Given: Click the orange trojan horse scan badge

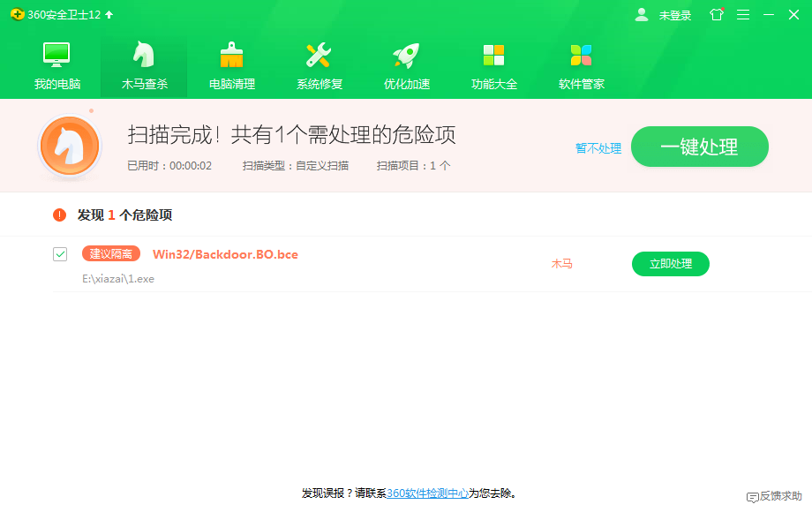Looking at the screenshot, I should tap(70, 146).
